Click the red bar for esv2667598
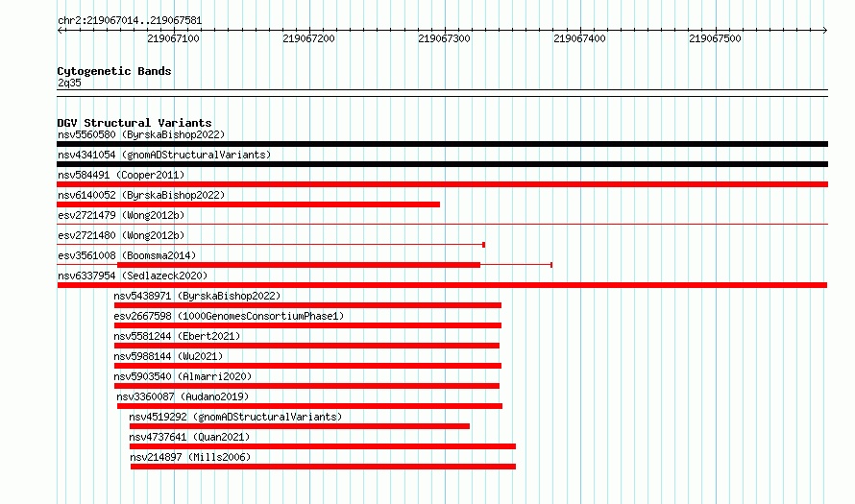Screen dimensions: 855x504 [x=307, y=325]
